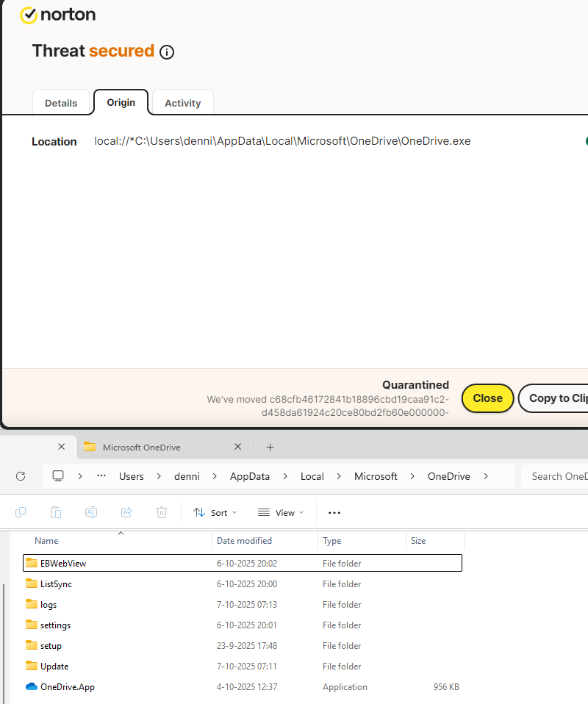The width and height of the screenshot is (588, 704).
Task: Click the Paste clipboard icon
Action: pos(56,512)
